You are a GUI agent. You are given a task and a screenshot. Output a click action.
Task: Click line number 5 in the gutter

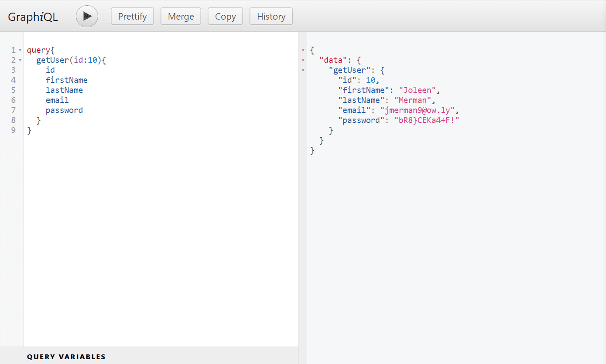(13, 90)
